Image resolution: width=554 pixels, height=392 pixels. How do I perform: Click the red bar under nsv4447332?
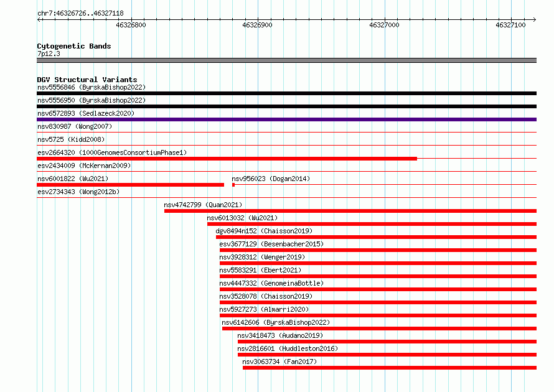click(x=378, y=289)
